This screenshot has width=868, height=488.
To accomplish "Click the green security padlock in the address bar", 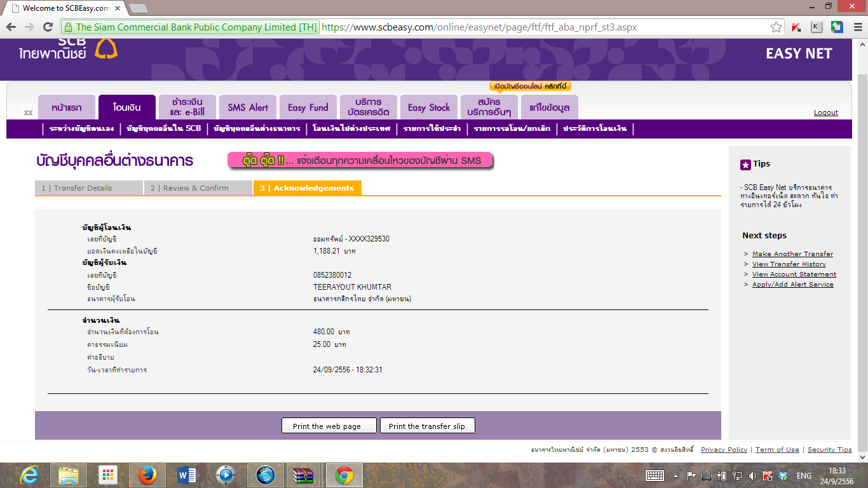I will pos(68,27).
